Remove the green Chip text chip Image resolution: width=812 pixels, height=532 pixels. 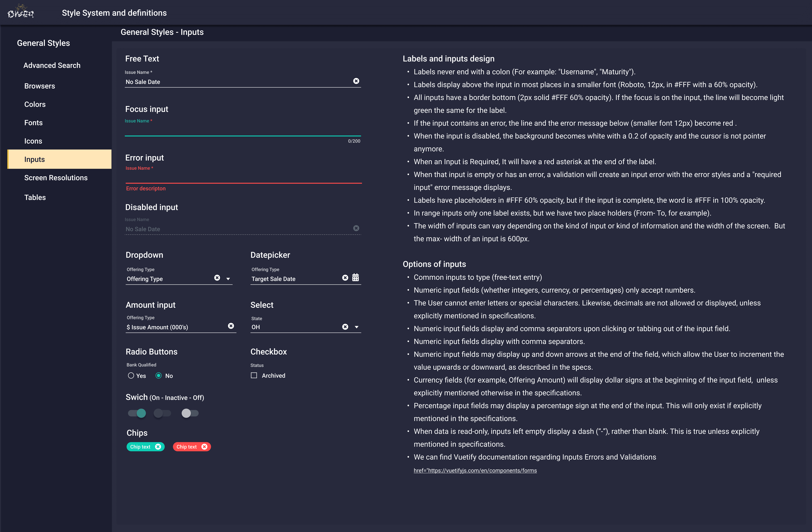click(x=158, y=447)
